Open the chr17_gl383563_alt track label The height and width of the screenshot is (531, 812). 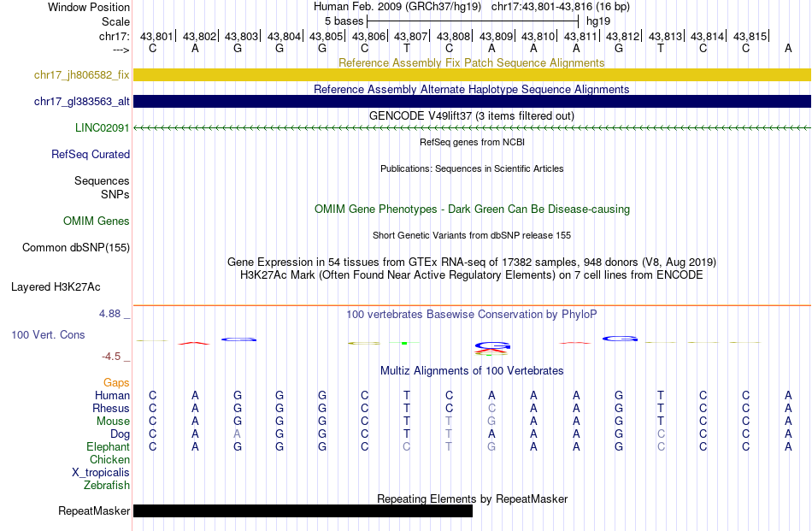(81, 102)
